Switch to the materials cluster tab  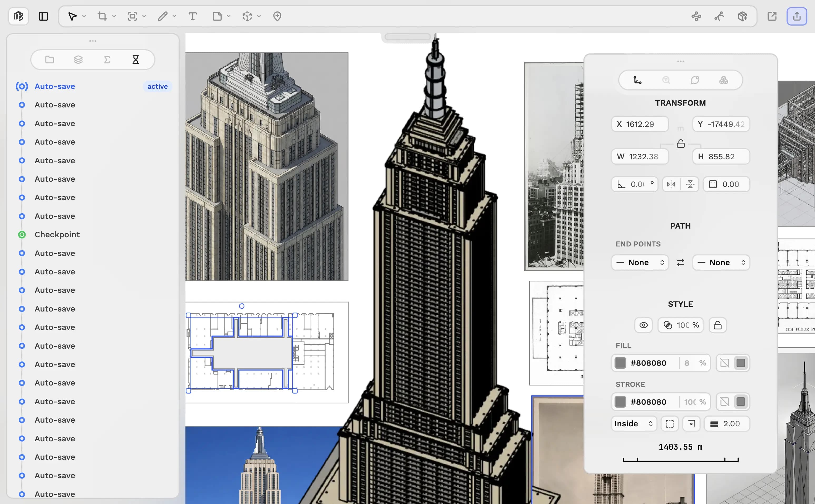pos(723,80)
